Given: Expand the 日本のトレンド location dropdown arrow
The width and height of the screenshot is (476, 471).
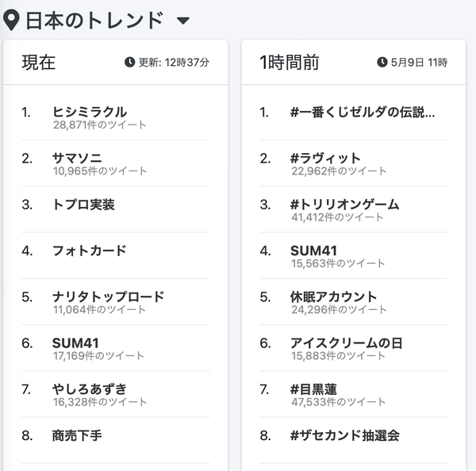Looking at the screenshot, I should (183, 21).
